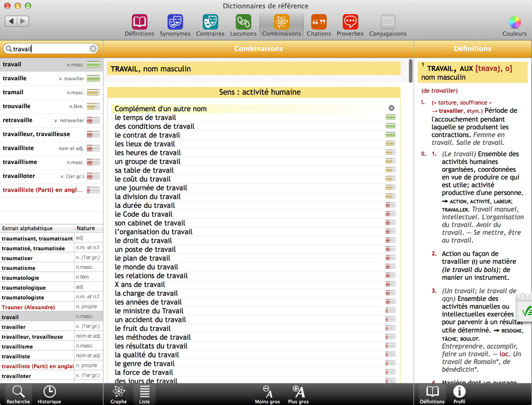Select 'traumatiser' in alphabetical list

coord(51,258)
